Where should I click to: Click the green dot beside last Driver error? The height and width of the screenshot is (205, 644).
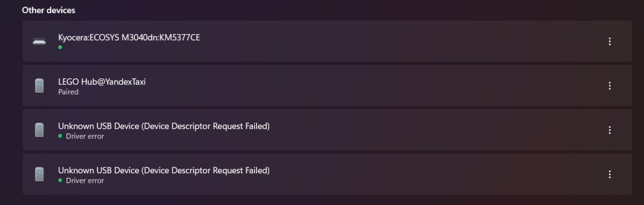[60, 180]
